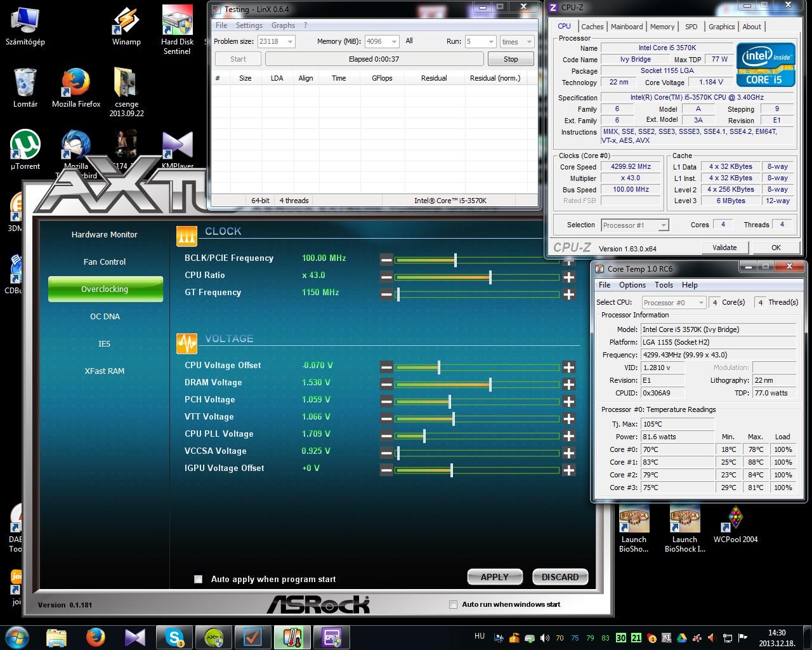Switch to the Caches tab in CPU-Z

[x=592, y=27]
